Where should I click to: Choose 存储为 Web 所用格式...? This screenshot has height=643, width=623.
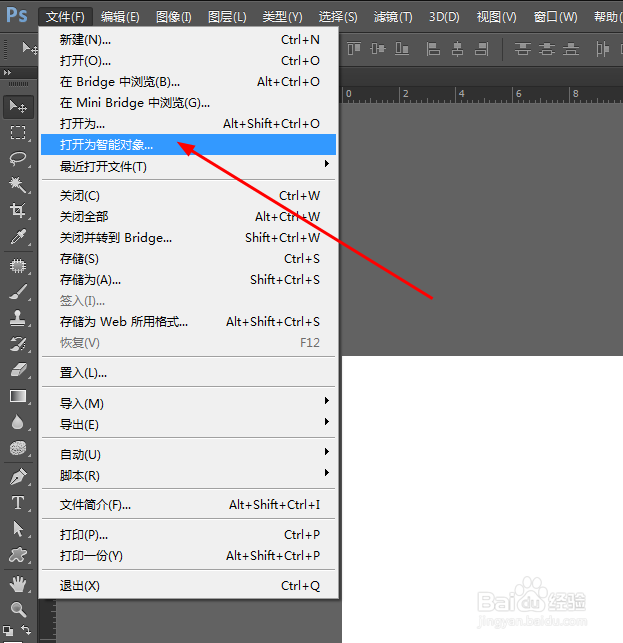click(x=189, y=322)
